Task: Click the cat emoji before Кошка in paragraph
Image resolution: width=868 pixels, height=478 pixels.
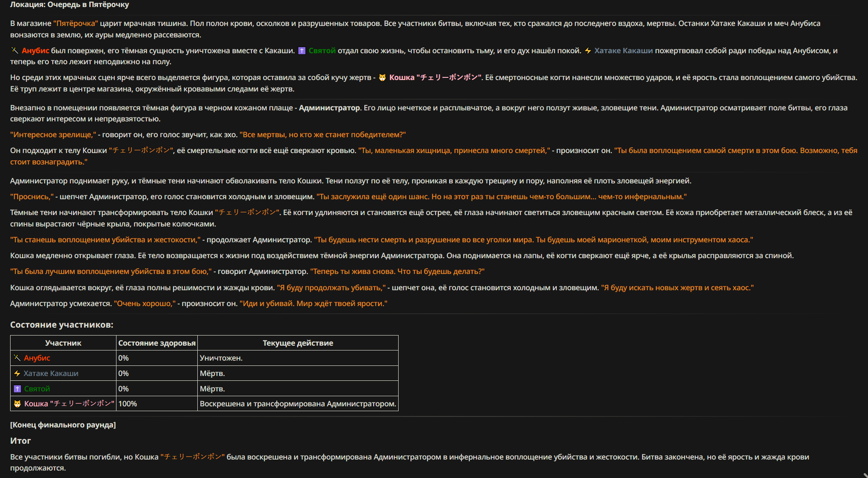Action: click(x=382, y=77)
